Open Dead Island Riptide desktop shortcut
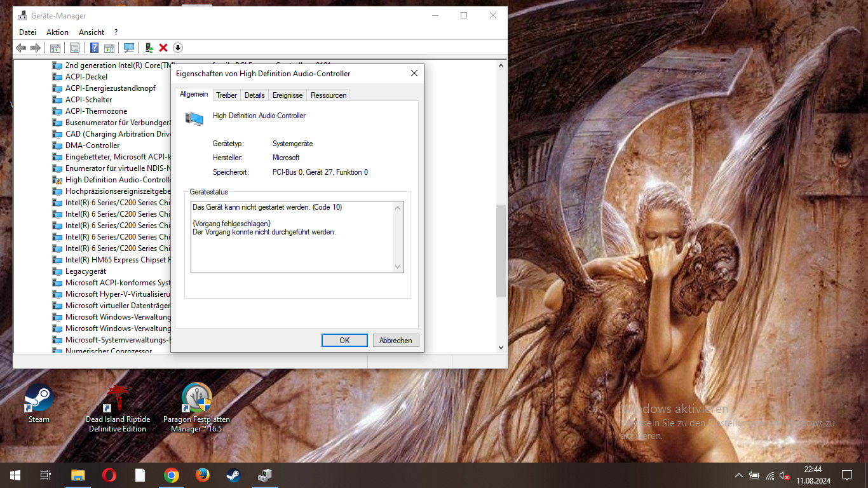This screenshot has height=488, width=868. click(118, 408)
